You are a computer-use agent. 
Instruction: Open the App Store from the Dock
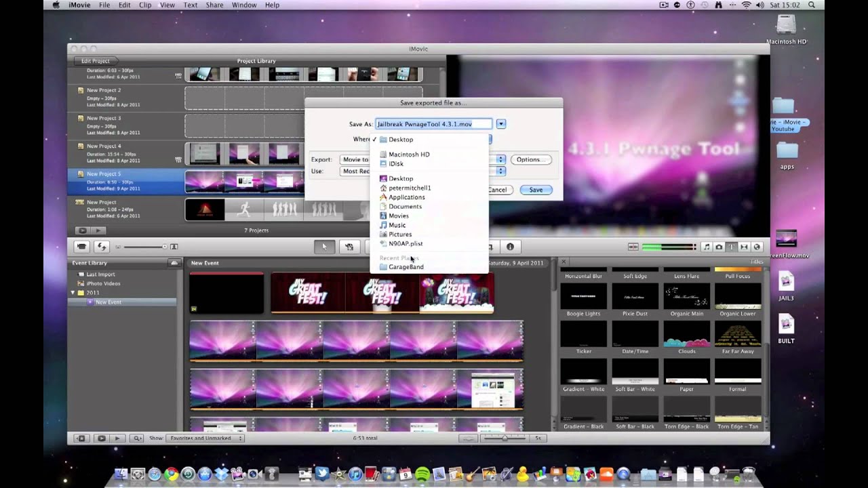(204, 474)
